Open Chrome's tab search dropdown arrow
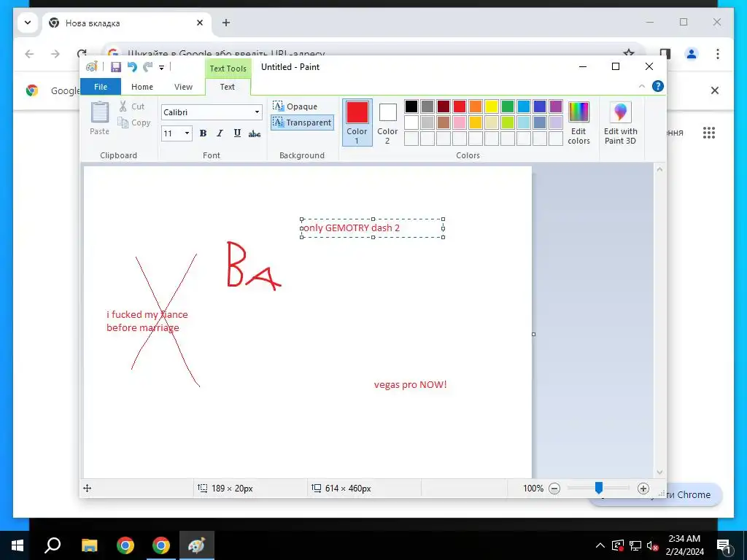Screen dimensions: 747x560 [28, 23]
